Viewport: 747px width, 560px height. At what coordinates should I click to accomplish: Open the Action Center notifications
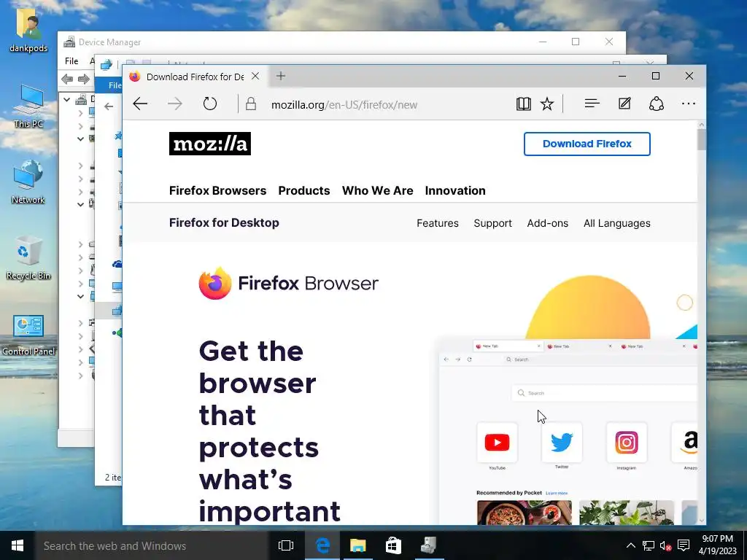[x=684, y=545]
